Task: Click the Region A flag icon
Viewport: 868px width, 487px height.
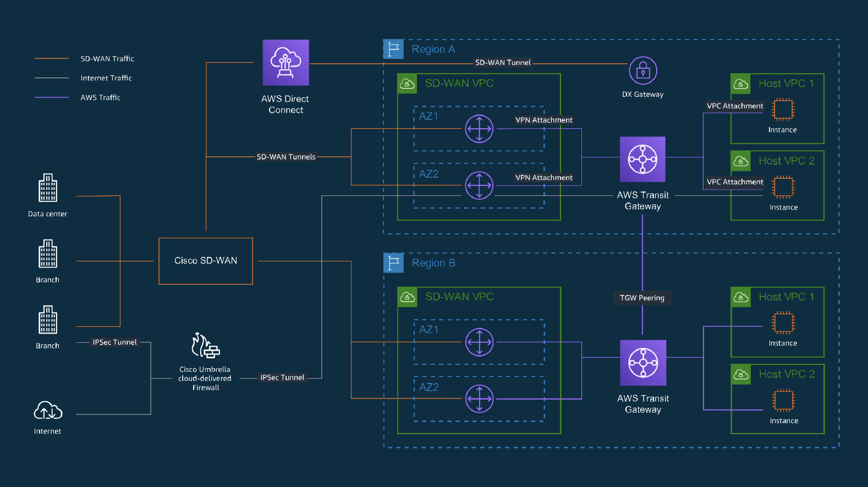Action: click(x=393, y=50)
